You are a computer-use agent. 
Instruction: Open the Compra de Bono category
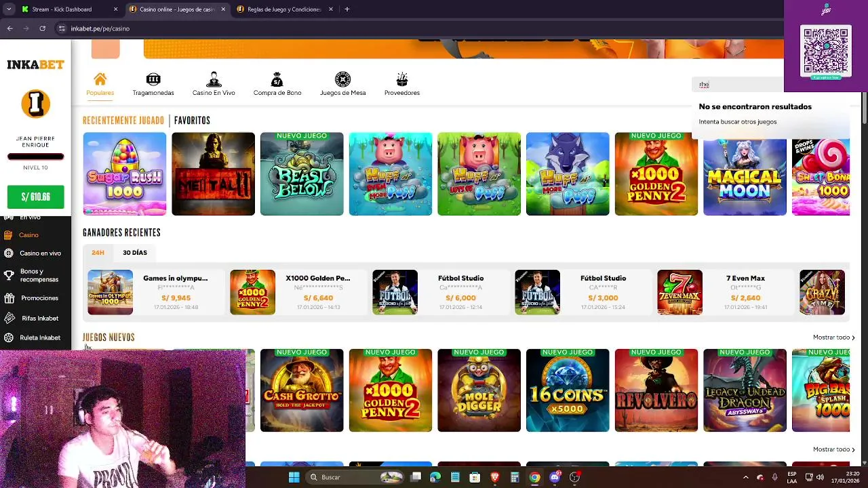click(277, 84)
